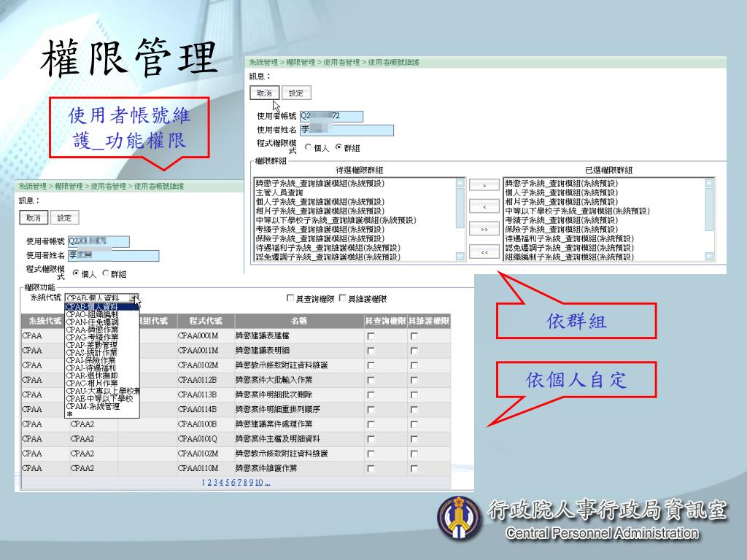
Task: Click 設定 button in the 權限功能 window
Action: click(x=64, y=217)
